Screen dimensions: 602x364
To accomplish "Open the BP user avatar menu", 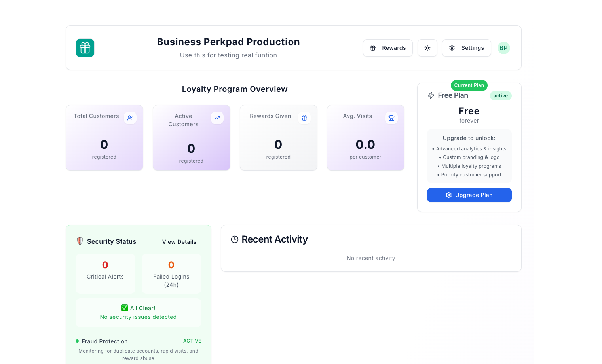I will 503,48.
